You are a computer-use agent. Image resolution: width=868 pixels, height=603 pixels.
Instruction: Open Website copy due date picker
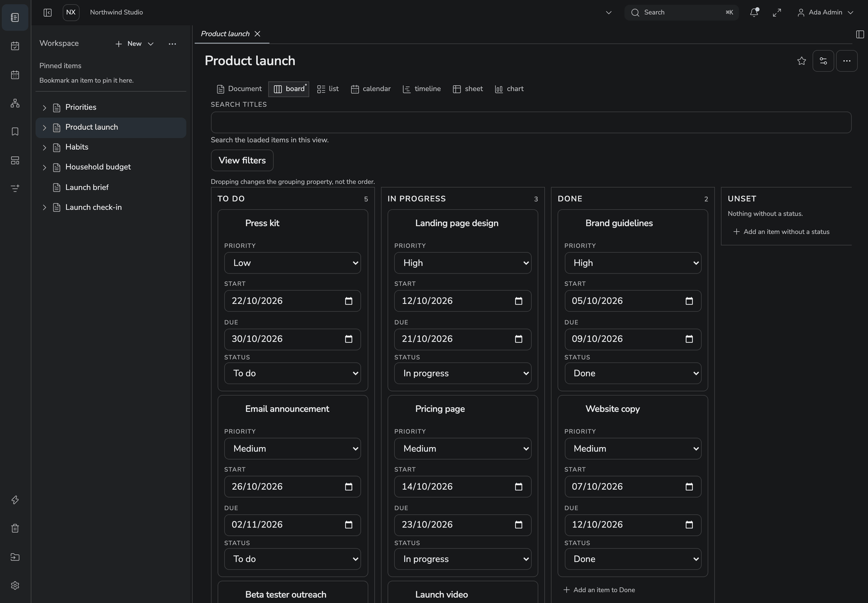click(x=689, y=525)
